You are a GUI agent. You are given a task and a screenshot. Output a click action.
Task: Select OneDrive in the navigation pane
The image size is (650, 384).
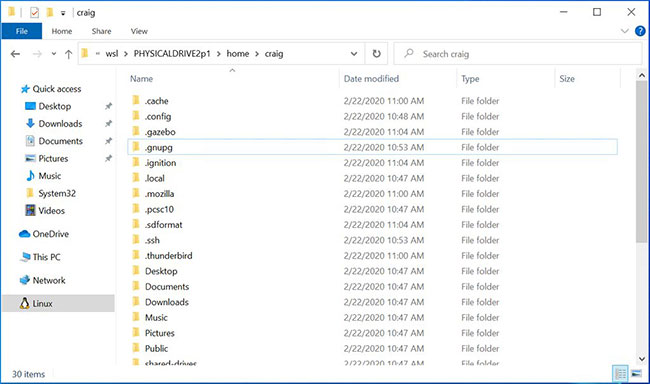click(50, 234)
